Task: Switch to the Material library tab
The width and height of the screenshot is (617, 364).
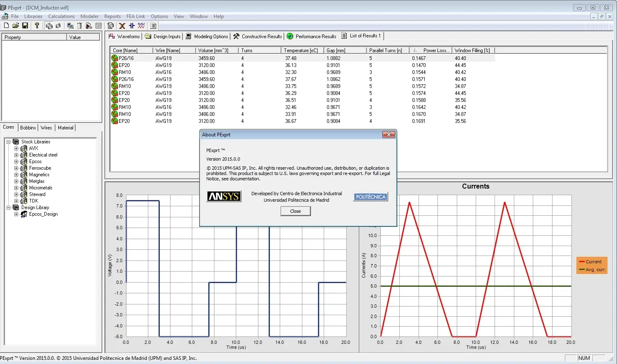Action: [x=65, y=128]
